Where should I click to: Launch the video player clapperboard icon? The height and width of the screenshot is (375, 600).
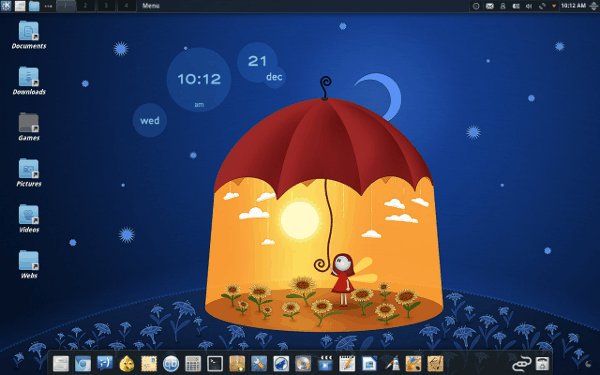[325, 364]
